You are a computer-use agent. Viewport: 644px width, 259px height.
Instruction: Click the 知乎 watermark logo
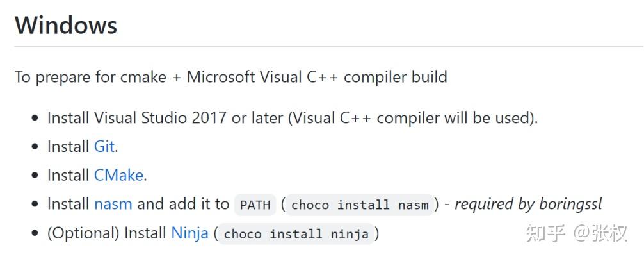(x=545, y=233)
